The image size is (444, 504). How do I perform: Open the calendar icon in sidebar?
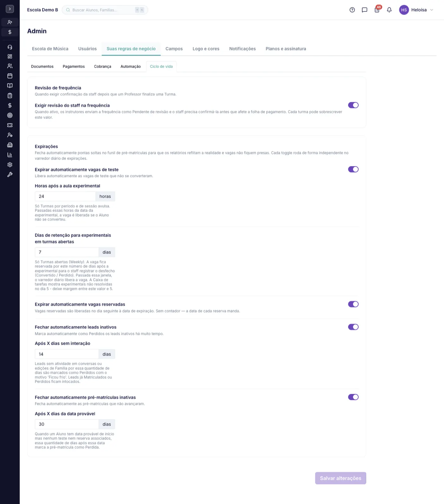pos(10,76)
